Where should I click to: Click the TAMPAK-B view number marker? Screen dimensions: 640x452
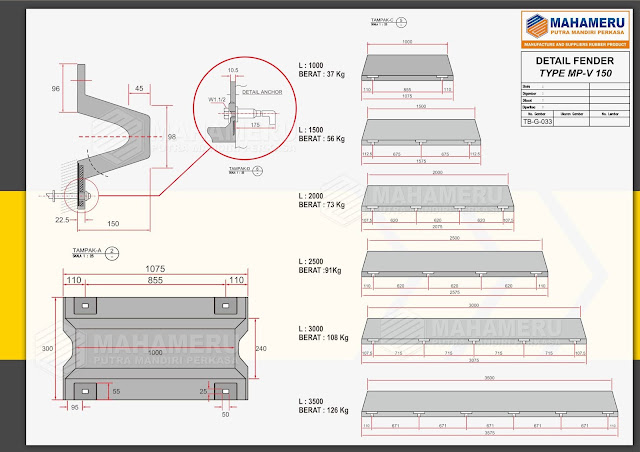pyautogui.click(x=258, y=171)
